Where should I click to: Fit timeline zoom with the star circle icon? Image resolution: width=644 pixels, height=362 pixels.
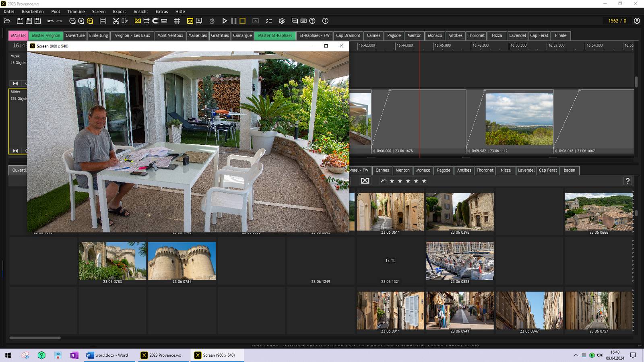click(x=81, y=21)
